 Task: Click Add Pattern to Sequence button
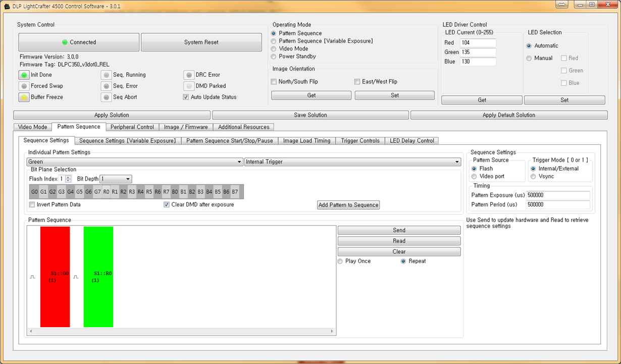(348, 205)
